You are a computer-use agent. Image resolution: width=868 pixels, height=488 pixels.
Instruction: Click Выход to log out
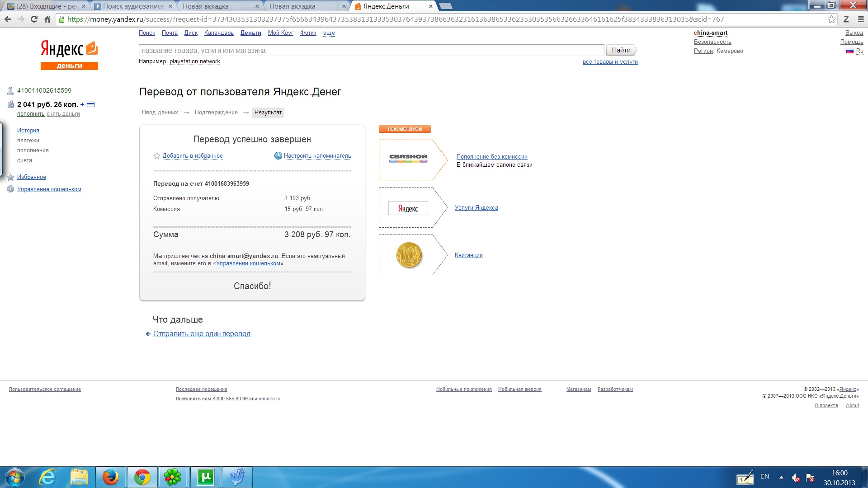pos(854,33)
